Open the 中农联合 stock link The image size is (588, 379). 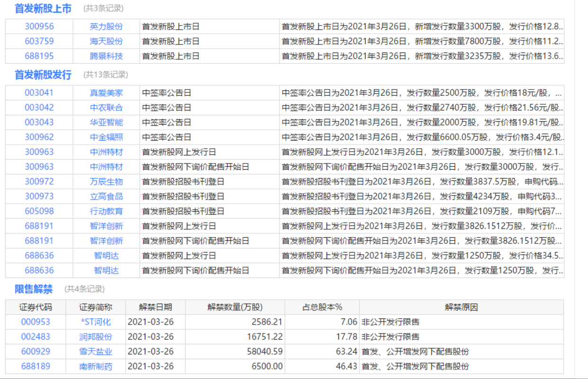tap(106, 108)
